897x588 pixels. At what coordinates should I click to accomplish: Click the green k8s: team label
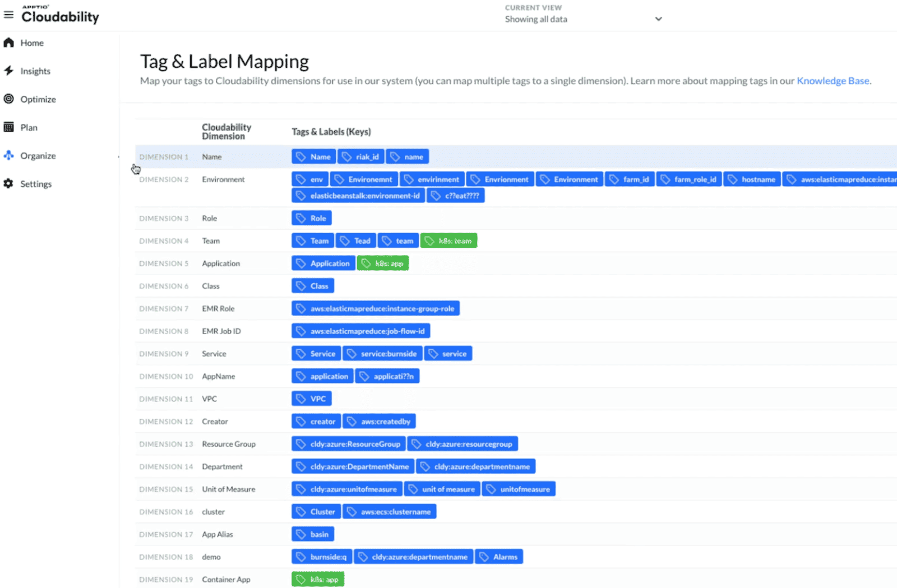449,240
